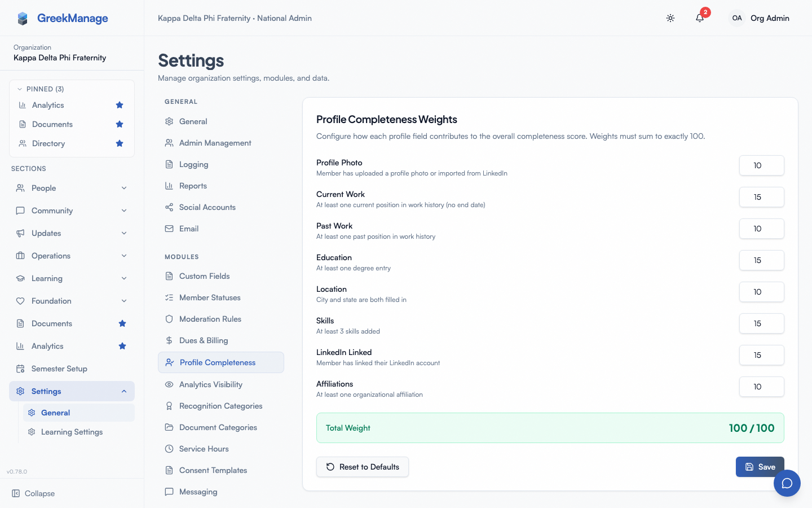Open Reports settings page
Image resolution: width=812 pixels, height=508 pixels.
221,186
